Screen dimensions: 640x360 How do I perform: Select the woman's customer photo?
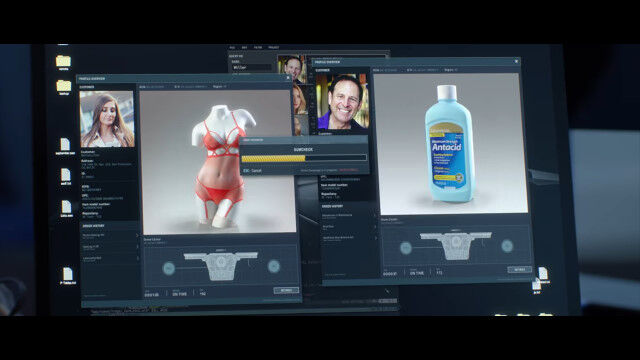(107, 119)
